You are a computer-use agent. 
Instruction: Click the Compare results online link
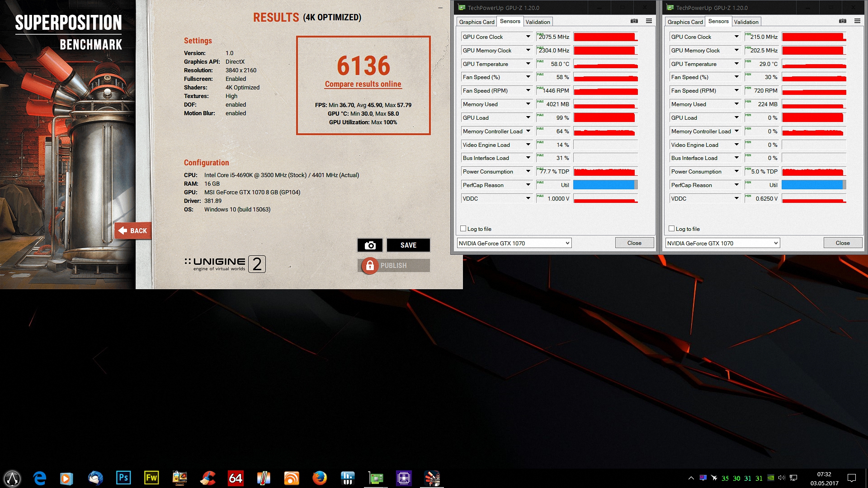(363, 84)
